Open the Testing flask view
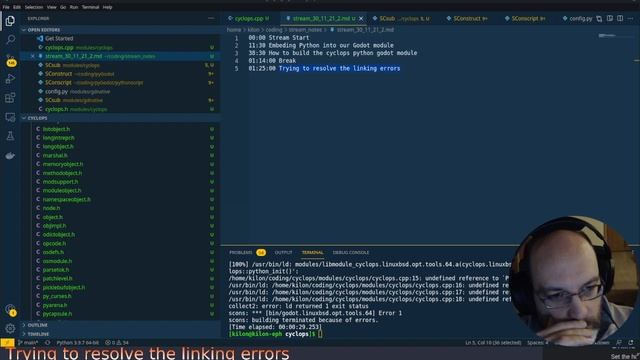 pos(10,136)
